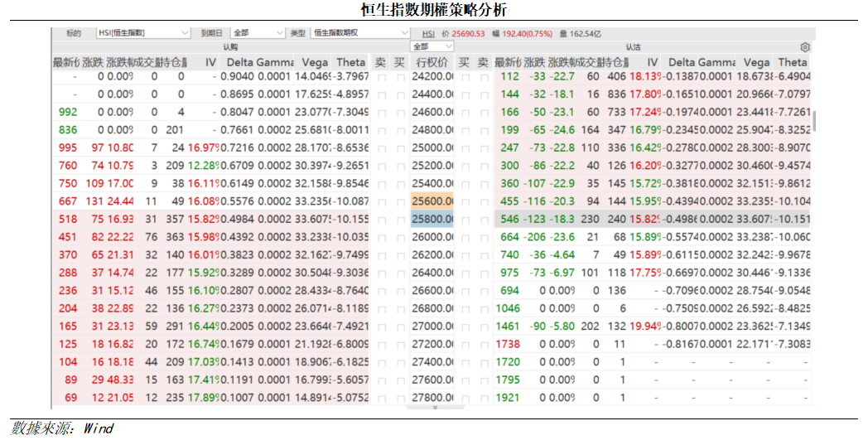
Task: Open the 标的 HSI[恒生指数] dropdown
Action: pos(142,33)
